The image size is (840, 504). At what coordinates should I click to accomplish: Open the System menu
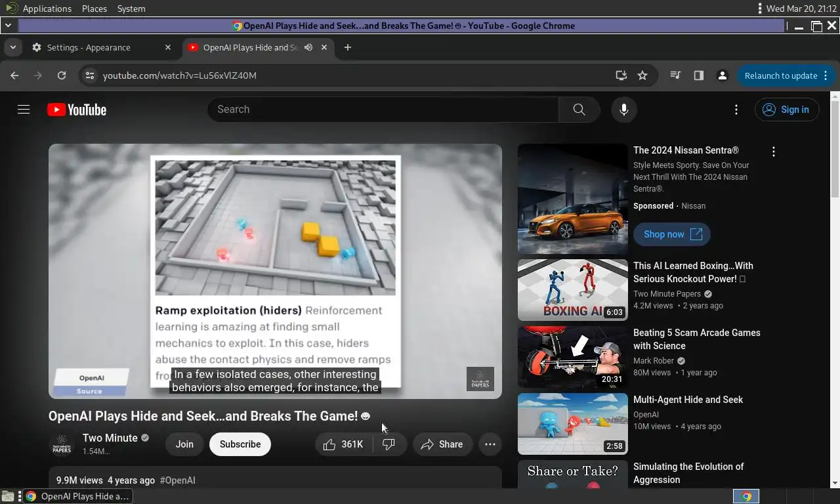click(x=131, y=9)
